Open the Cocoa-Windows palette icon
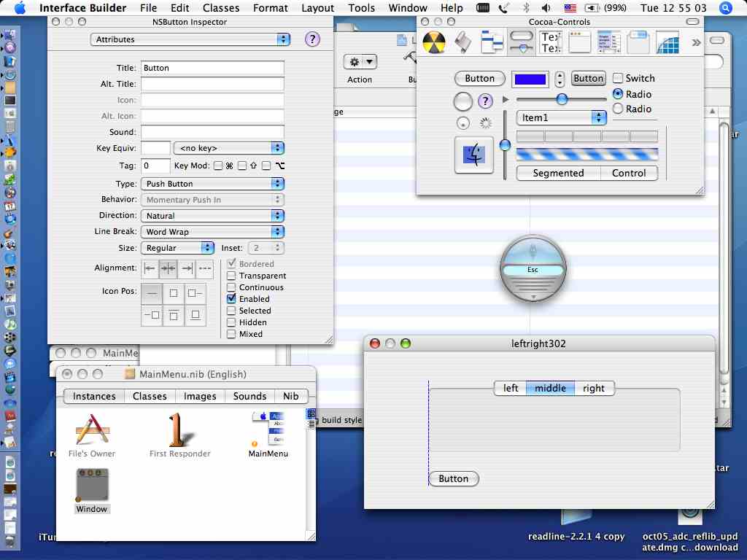Image resolution: width=747 pixels, height=560 pixels. [579, 42]
